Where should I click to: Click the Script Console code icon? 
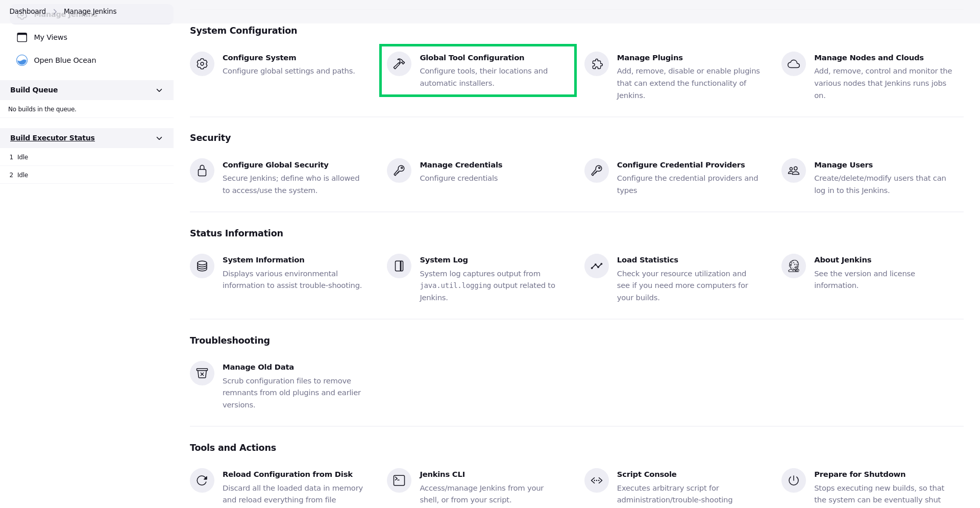tap(597, 480)
